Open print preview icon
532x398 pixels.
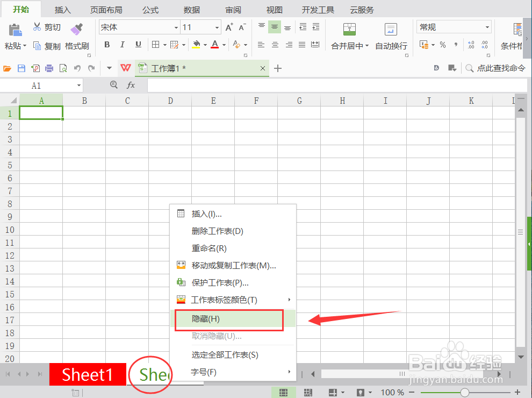(63, 68)
